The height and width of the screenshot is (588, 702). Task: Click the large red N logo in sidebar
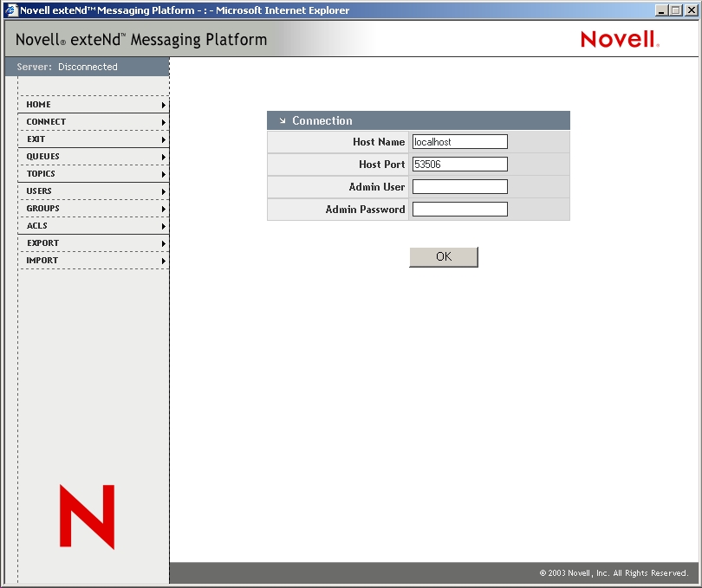tap(88, 516)
